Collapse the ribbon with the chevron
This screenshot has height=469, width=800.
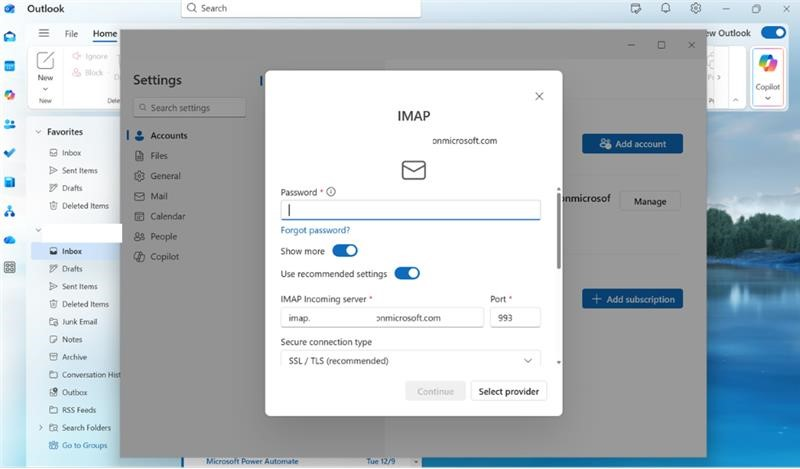point(735,100)
